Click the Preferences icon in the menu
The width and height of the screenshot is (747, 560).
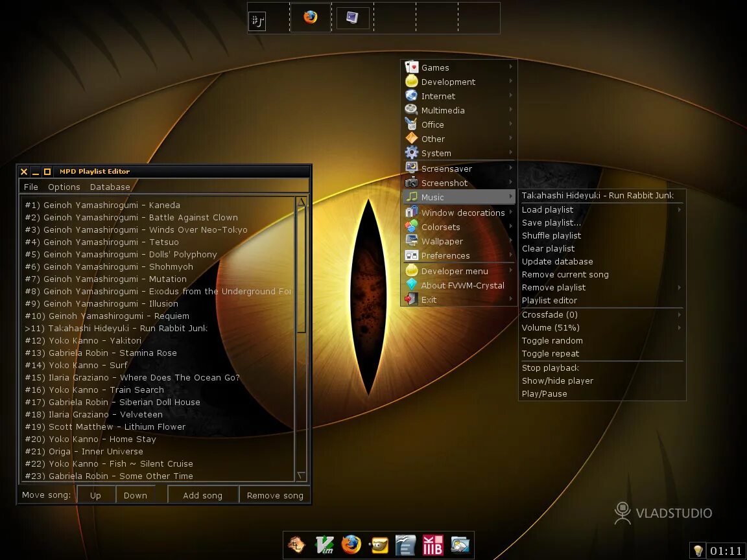pos(412,255)
